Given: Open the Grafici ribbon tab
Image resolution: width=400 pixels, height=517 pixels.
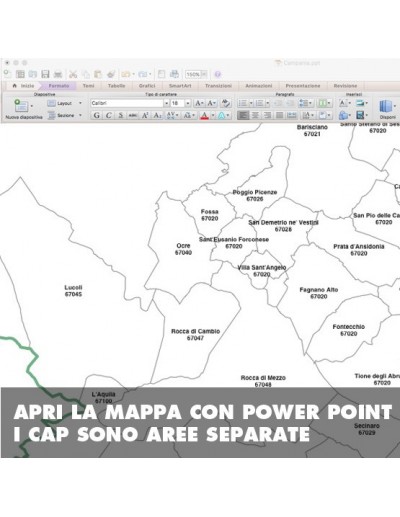Looking at the screenshot, I should pos(147,86).
